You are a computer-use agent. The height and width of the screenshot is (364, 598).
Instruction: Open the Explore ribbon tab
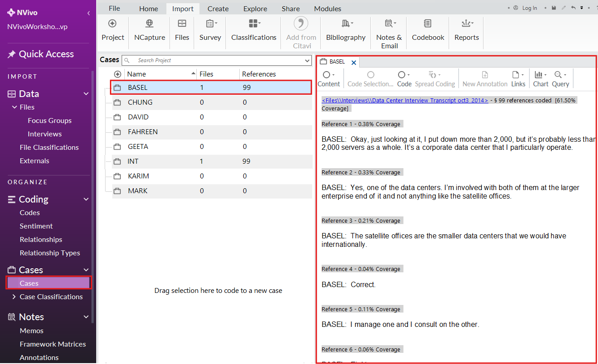[255, 8]
